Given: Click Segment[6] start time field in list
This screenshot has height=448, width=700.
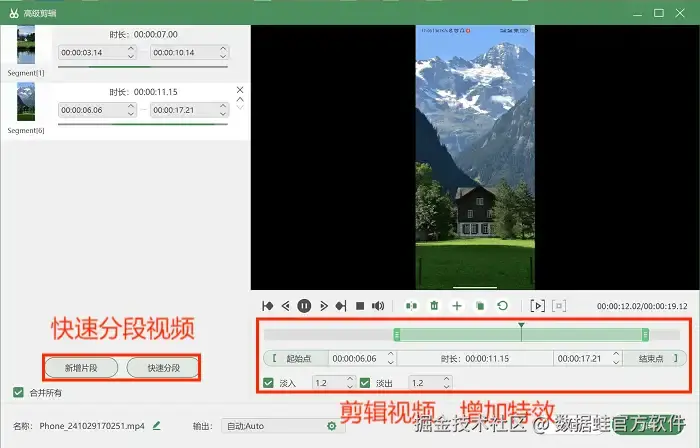Looking at the screenshot, I should point(97,110).
